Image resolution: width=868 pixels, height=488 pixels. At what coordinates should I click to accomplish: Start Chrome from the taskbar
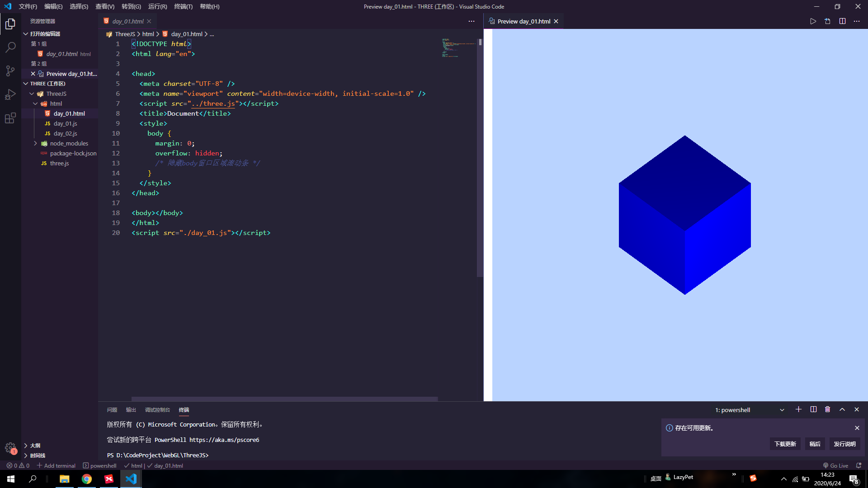[87, 479]
